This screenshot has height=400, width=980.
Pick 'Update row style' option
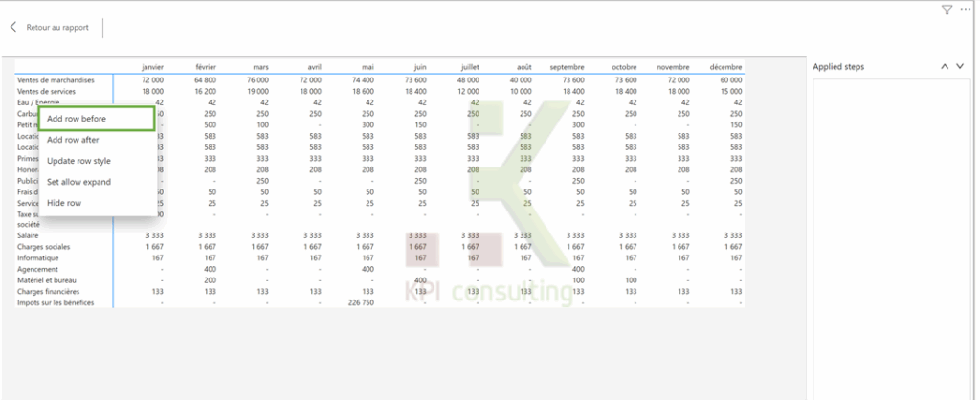click(x=78, y=161)
